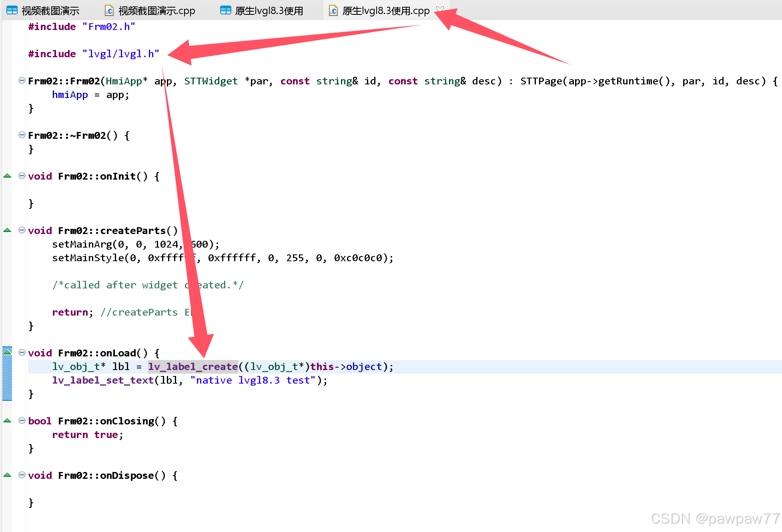Screen dimensions: 782x532
Task: Click the 原生lvgl8.3使用.cpp file icon
Action: click(333, 10)
